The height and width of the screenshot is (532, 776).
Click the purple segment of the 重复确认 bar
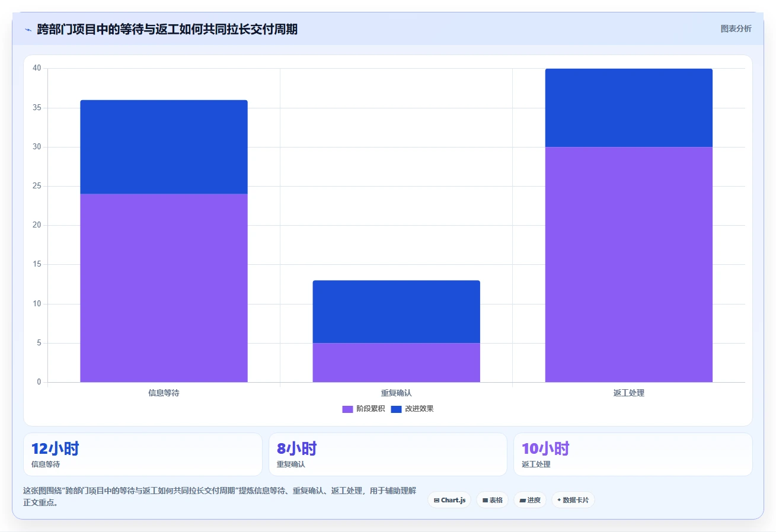396,363
